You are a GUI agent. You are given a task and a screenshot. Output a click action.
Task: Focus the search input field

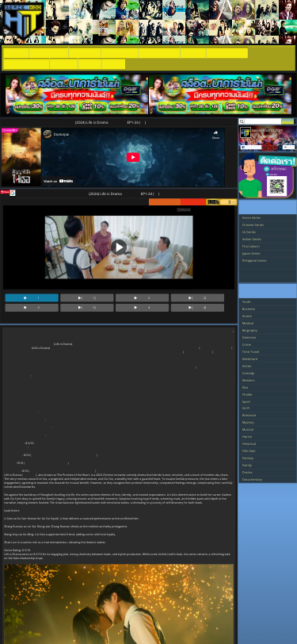click(x=263, y=121)
